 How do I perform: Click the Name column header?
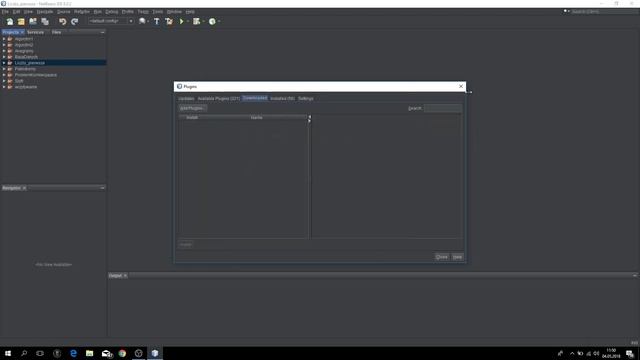coord(256,118)
